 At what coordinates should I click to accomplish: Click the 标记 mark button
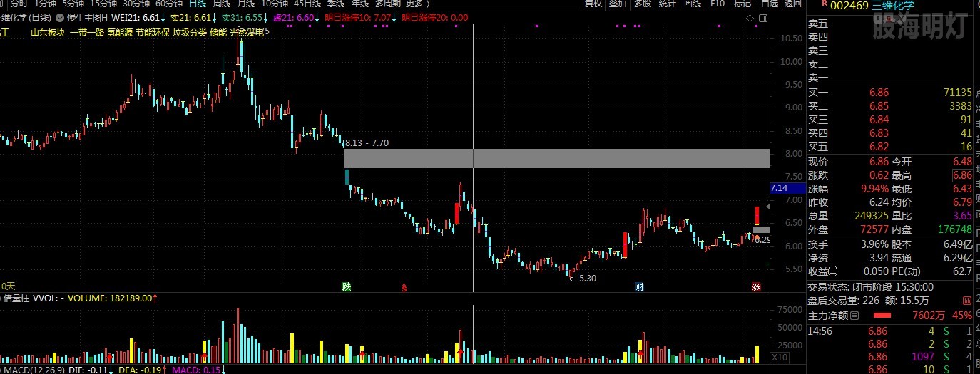tap(742, 4)
